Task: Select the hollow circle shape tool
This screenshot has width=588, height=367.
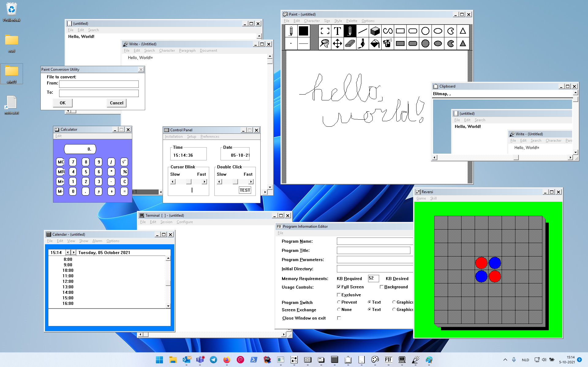Action: click(425, 31)
